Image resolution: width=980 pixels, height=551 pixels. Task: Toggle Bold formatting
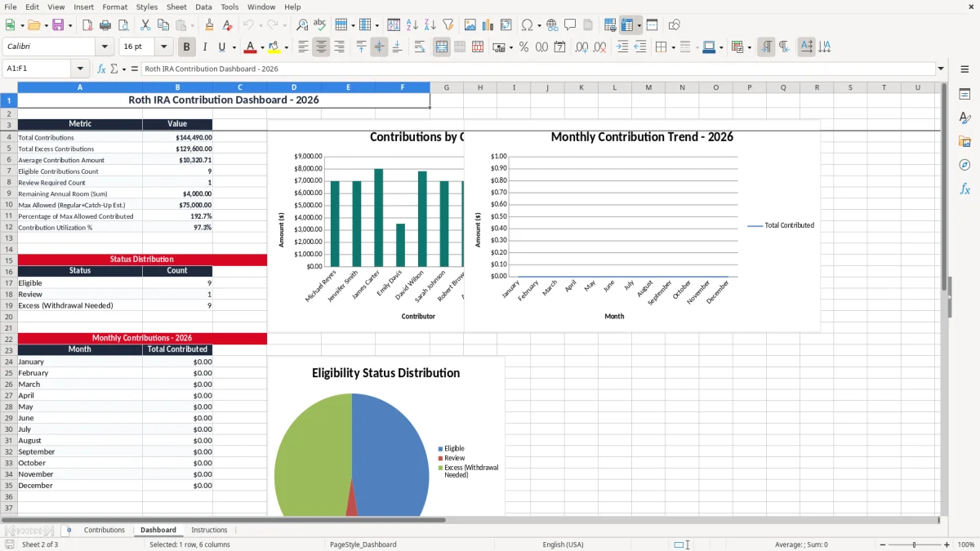point(187,47)
